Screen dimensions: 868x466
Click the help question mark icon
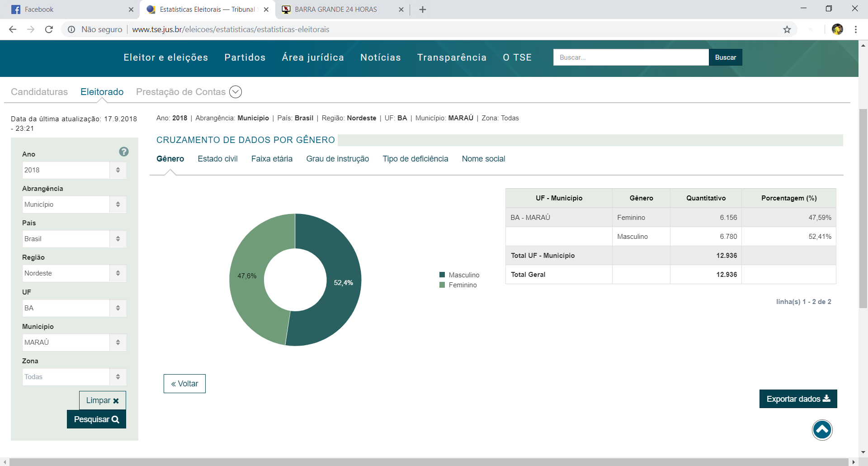pyautogui.click(x=124, y=152)
